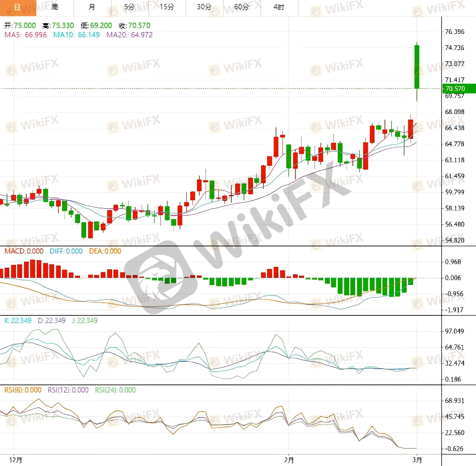Screen dimensions: 476x466
Task: Click the MA5 66.996 indicator label
Action: coord(26,35)
